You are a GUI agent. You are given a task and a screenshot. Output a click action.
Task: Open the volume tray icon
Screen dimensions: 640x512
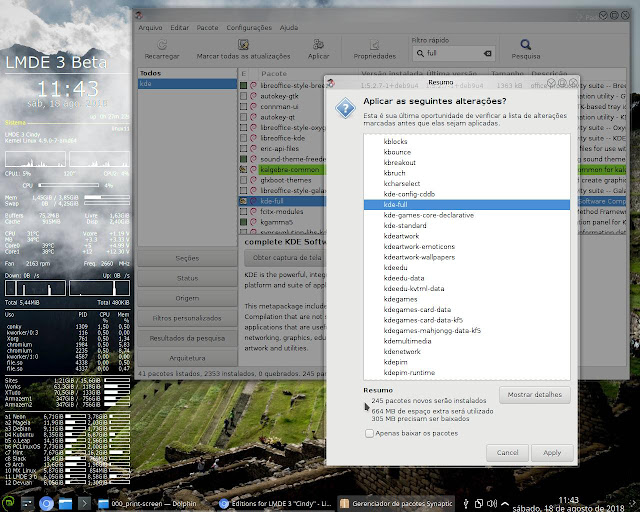click(492, 503)
